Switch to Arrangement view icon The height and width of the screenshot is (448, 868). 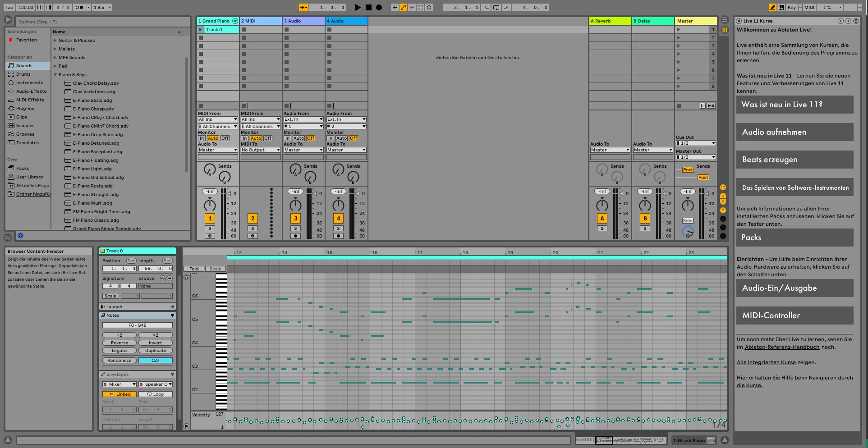pyautogui.click(x=725, y=20)
